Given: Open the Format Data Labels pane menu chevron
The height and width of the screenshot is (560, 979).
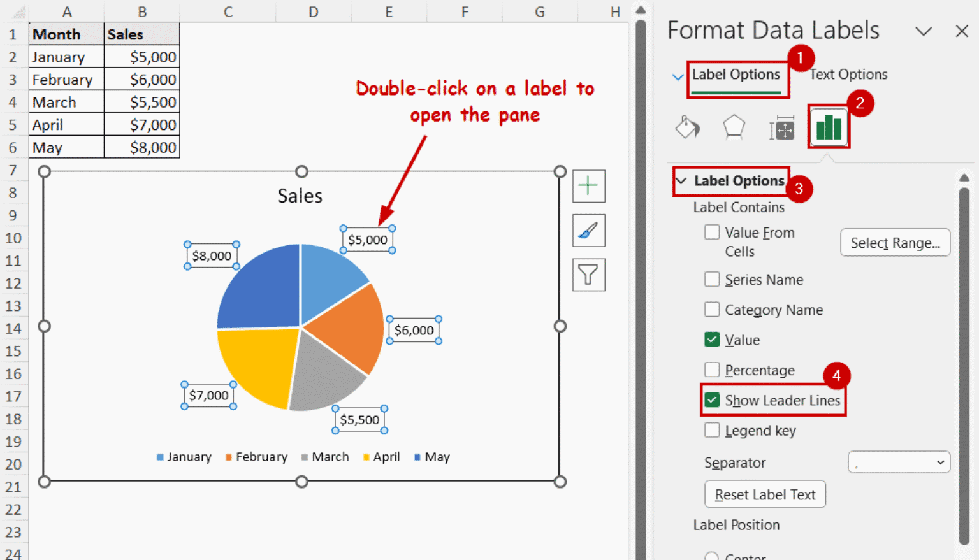Looking at the screenshot, I should 924,31.
